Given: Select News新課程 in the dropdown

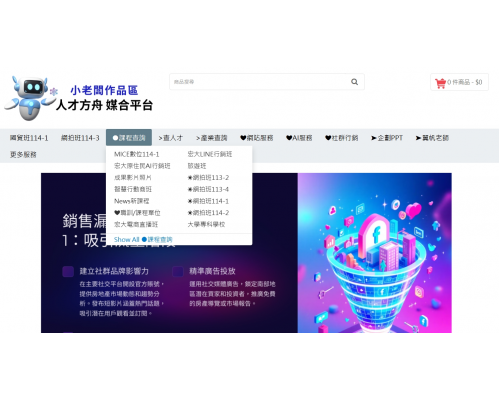Looking at the screenshot, I should pos(132,201).
